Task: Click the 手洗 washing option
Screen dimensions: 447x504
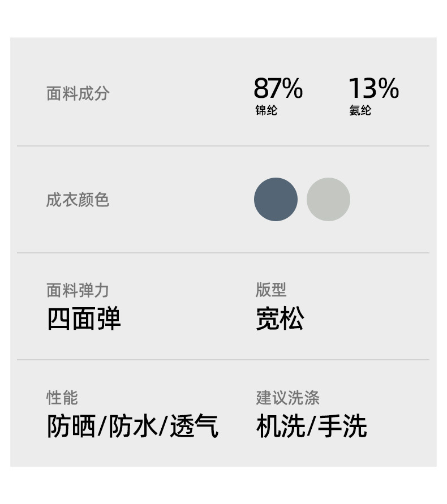Action: (x=342, y=426)
